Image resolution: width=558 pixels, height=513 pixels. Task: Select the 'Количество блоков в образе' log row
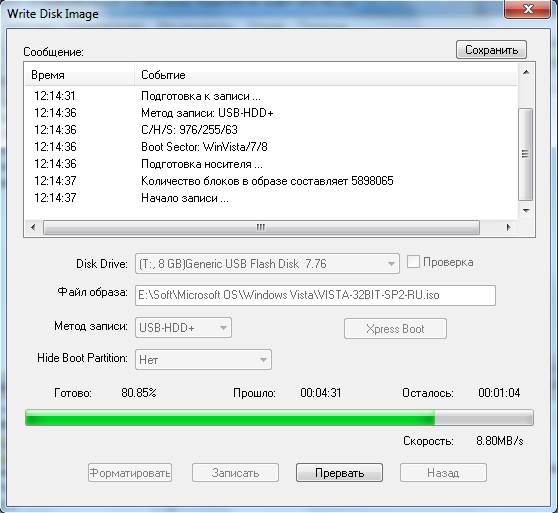[x=271, y=181]
